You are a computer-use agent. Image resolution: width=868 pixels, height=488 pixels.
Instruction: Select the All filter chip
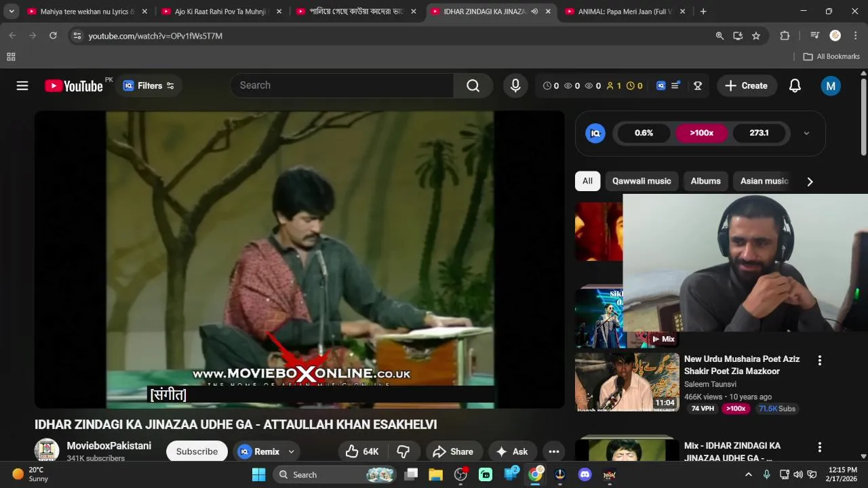(x=587, y=181)
